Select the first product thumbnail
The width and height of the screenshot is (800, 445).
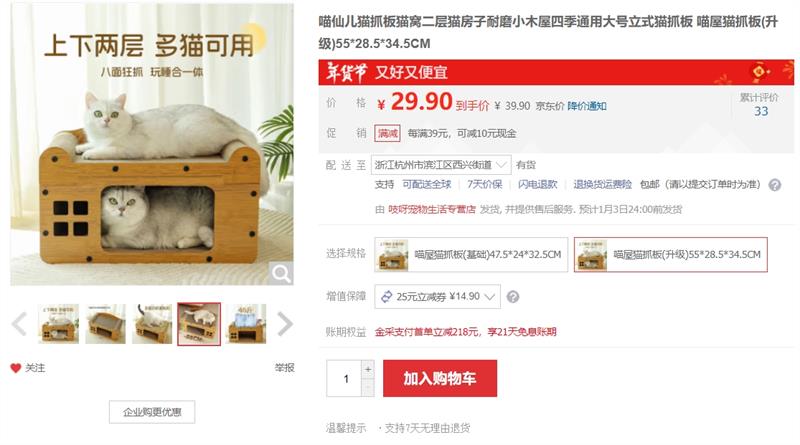pos(59,324)
